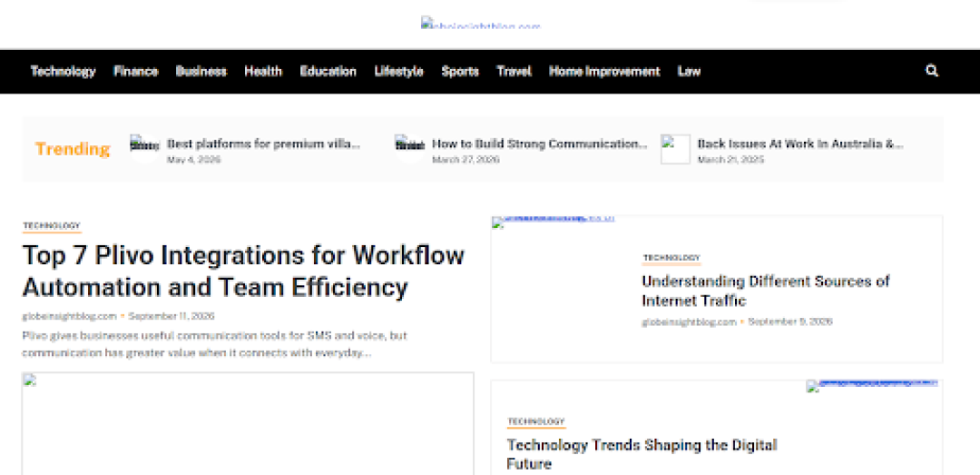The width and height of the screenshot is (980, 475).
Task: Open the Top 7 Plivo Integrations article headline
Action: click(243, 272)
